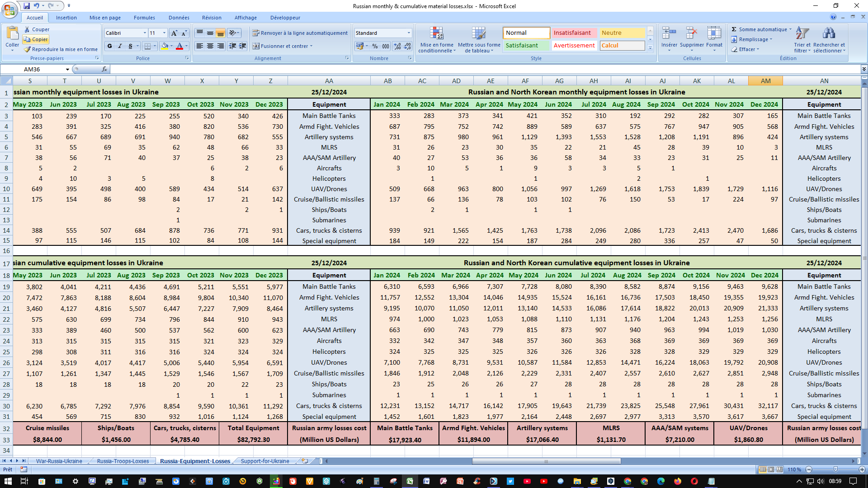This screenshot has height=488, width=868.
Task: Increase font size with big A icon
Action: [174, 33]
